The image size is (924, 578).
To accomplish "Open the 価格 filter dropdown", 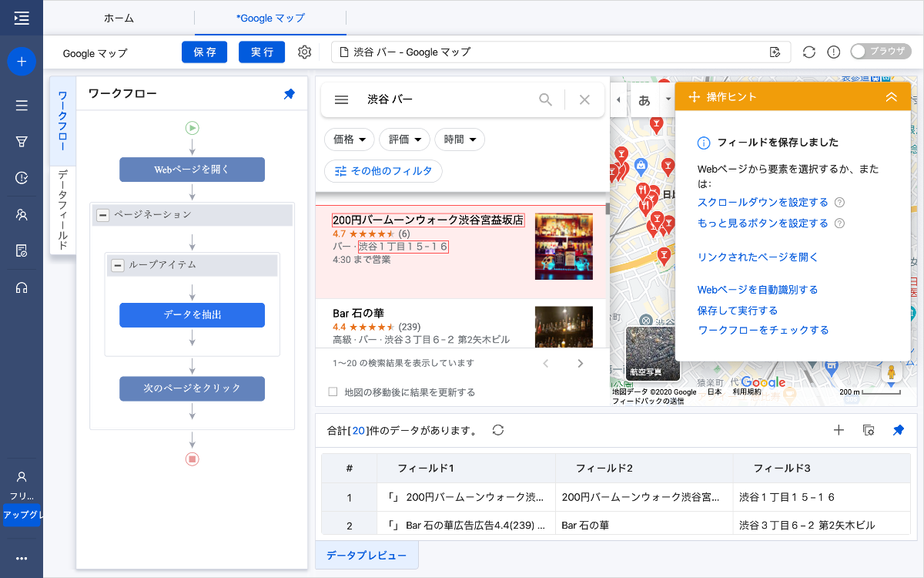I will click(350, 139).
